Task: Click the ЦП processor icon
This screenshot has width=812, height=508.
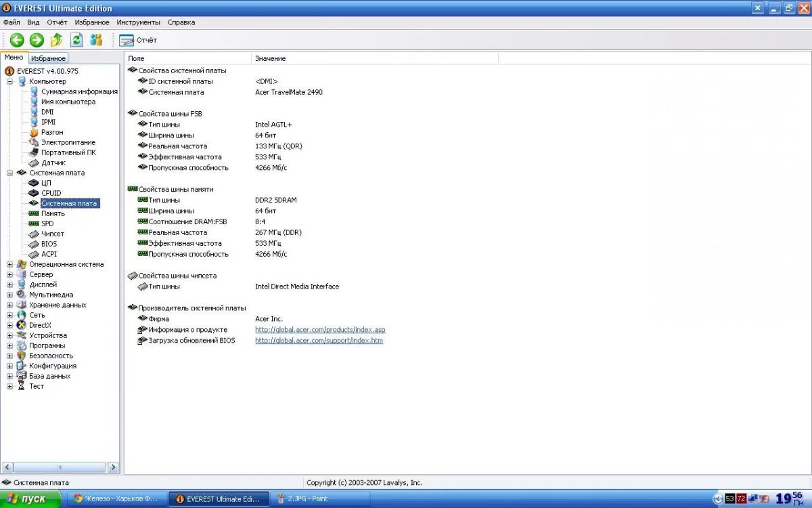Action: pyautogui.click(x=34, y=183)
